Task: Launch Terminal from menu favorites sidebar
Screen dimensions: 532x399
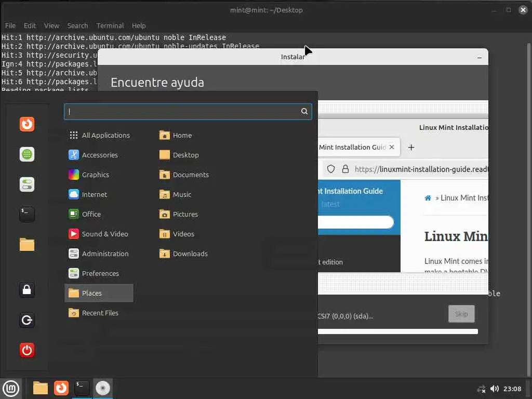Action: click(x=27, y=215)
